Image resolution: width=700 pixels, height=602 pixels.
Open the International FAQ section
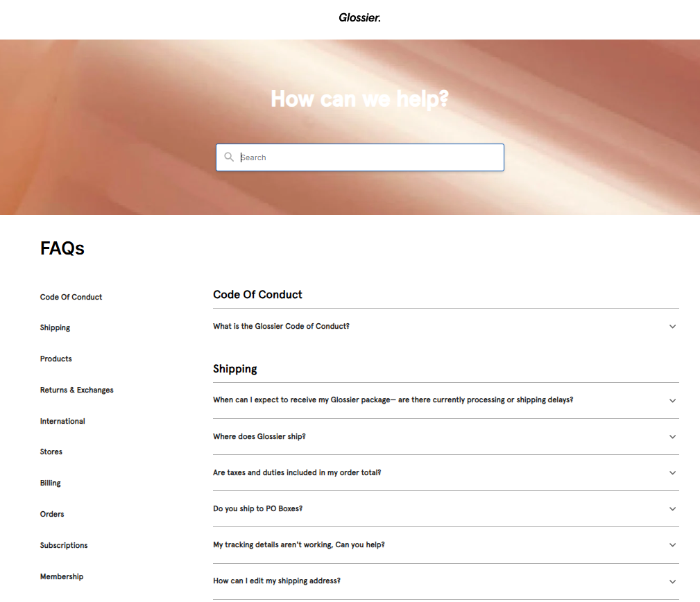click(62, 421)
